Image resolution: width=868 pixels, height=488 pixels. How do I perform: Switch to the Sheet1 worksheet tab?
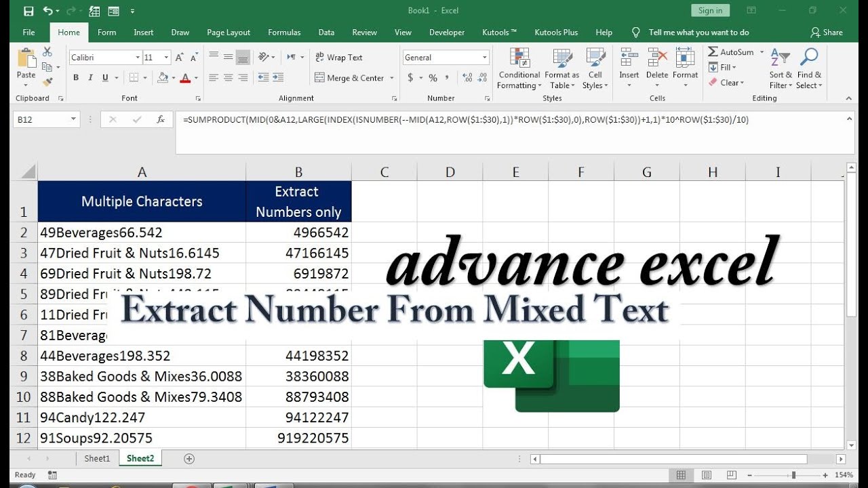pos(97,459)
